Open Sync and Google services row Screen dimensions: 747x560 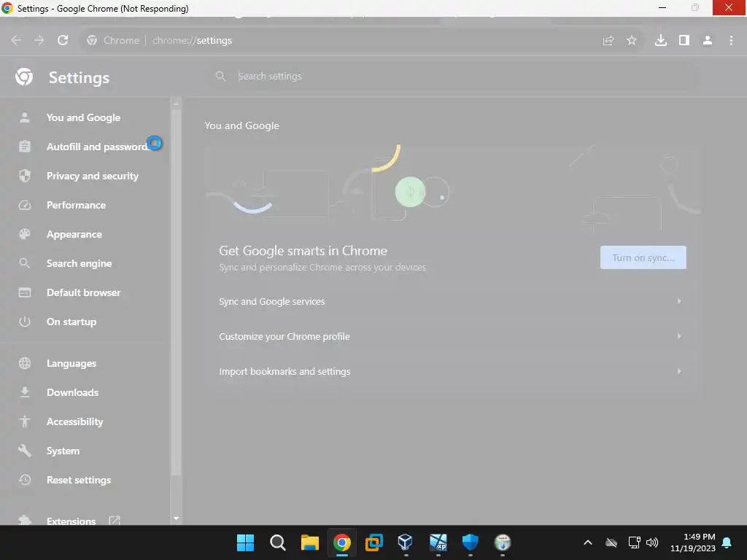click(452, 301)
